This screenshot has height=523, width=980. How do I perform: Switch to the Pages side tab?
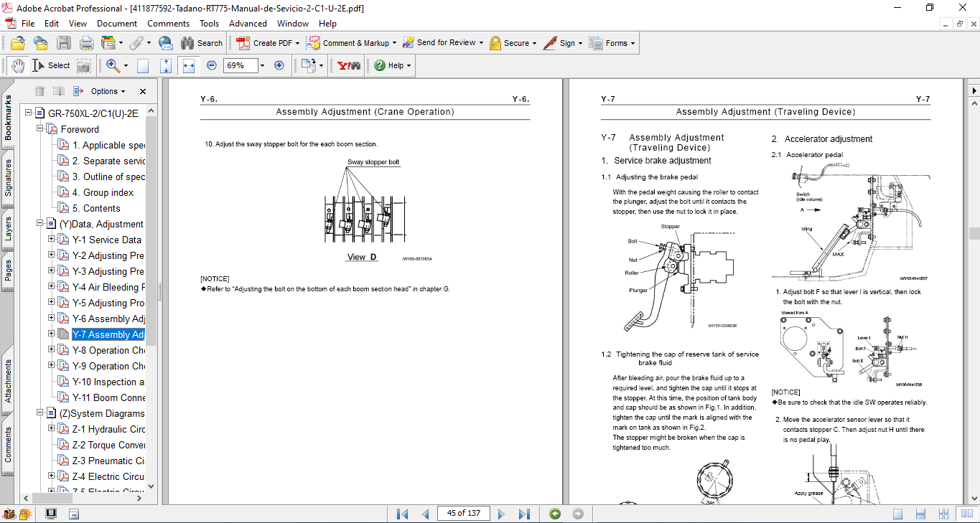[8, 270]
